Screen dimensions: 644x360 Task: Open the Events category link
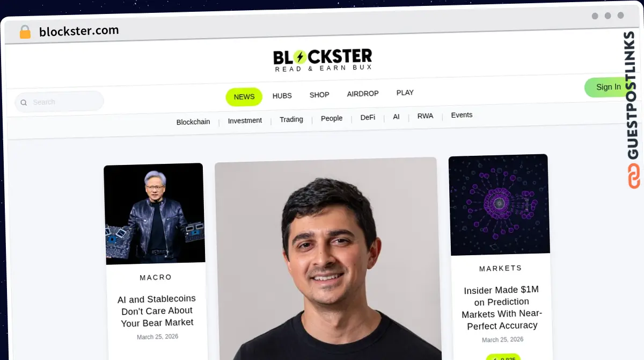462,115
